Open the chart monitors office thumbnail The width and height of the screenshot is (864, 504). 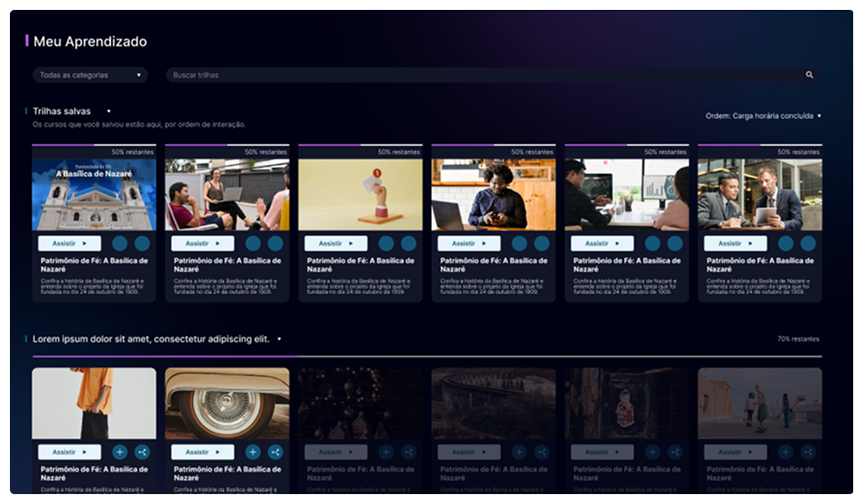[x=627, y=195]
